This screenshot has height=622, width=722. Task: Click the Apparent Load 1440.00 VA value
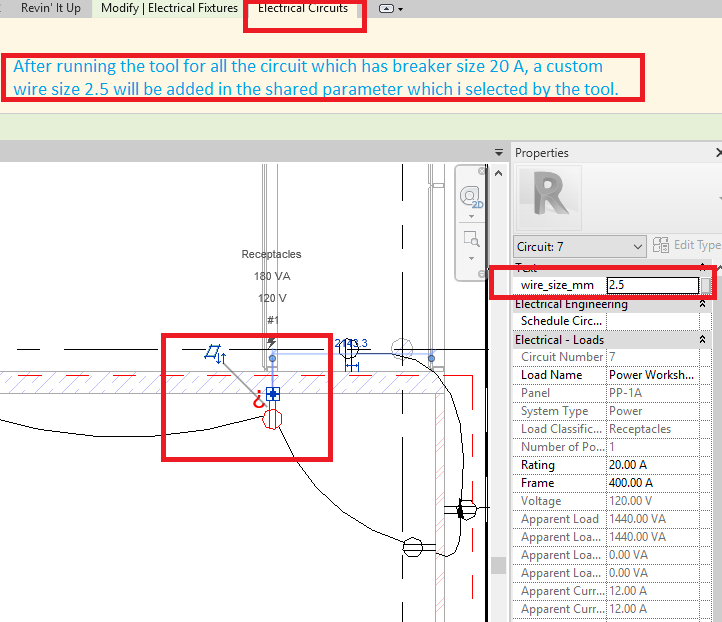click(x=652, y=519)
